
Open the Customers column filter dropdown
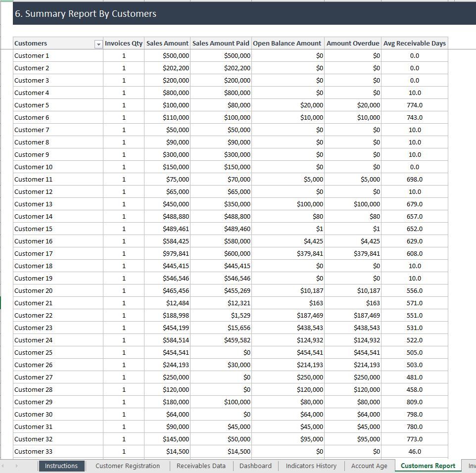point(98,45)
